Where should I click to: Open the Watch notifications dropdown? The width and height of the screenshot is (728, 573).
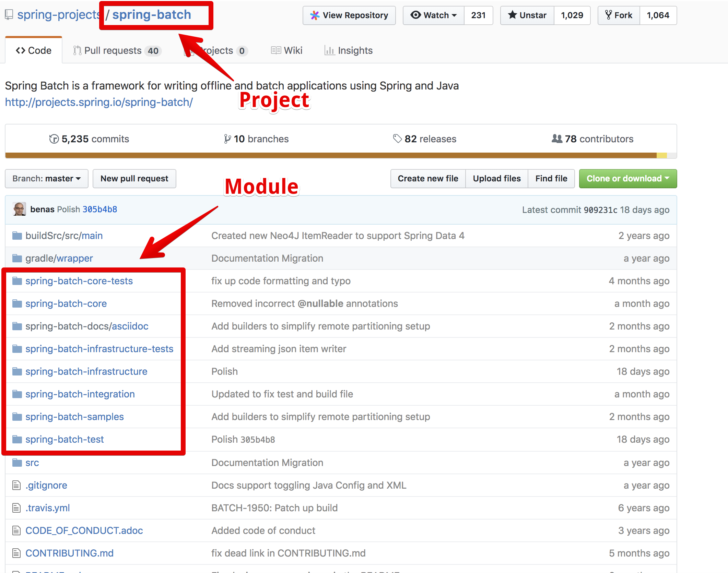click(x=434, y=15)
